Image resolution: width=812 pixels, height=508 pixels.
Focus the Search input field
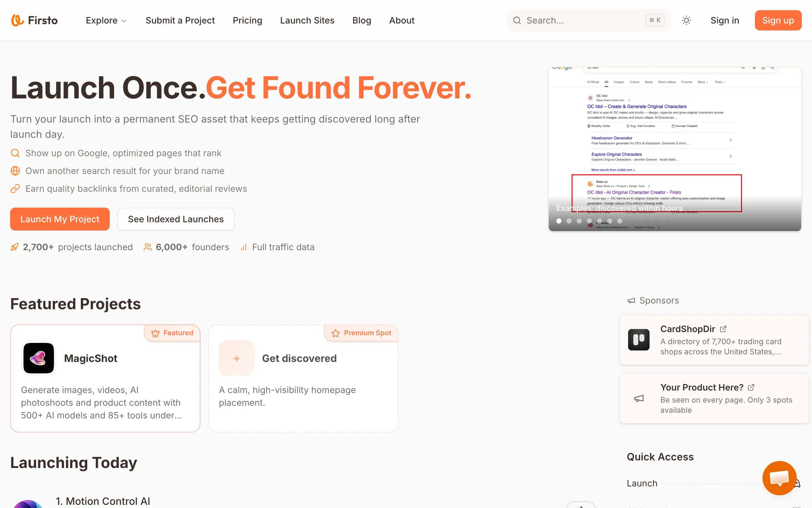coord(588,21)
